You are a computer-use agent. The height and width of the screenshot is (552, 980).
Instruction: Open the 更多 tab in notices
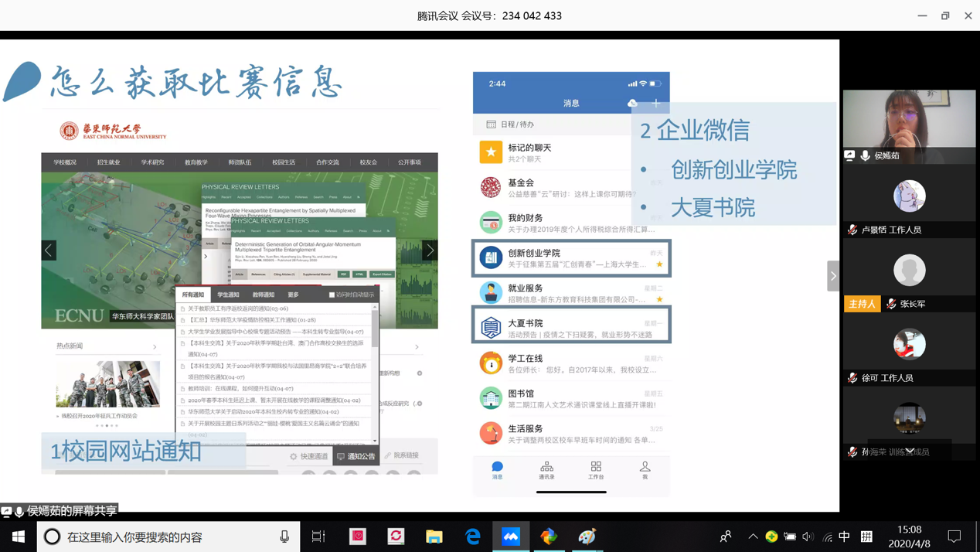[x=293, y=295]
